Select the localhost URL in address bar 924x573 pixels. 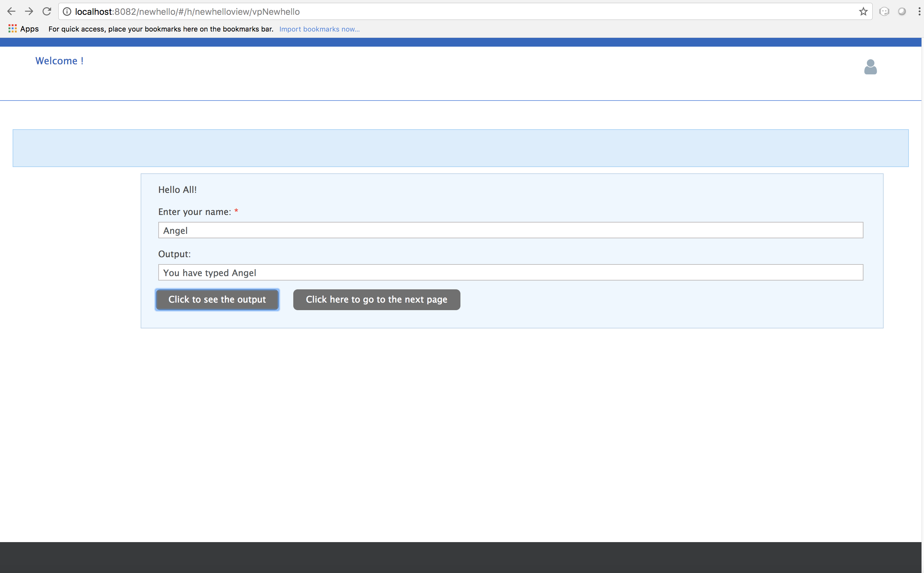(x=187, y=12)
